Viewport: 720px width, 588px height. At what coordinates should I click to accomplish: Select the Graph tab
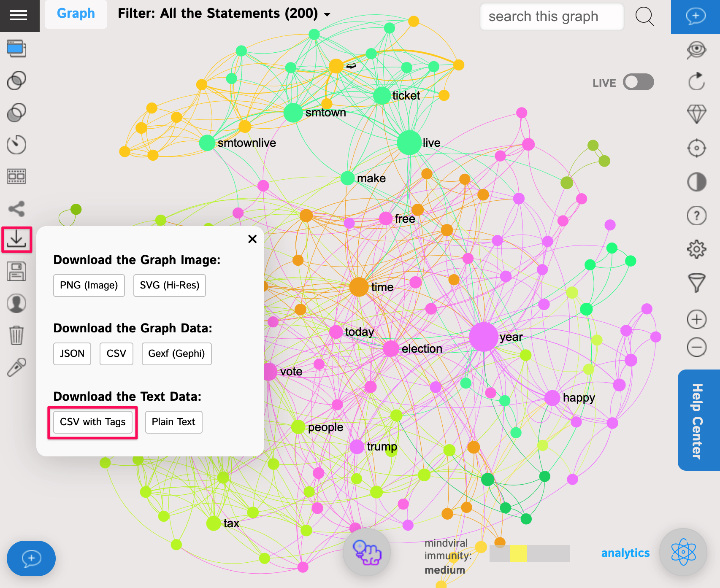pos(76,14)
